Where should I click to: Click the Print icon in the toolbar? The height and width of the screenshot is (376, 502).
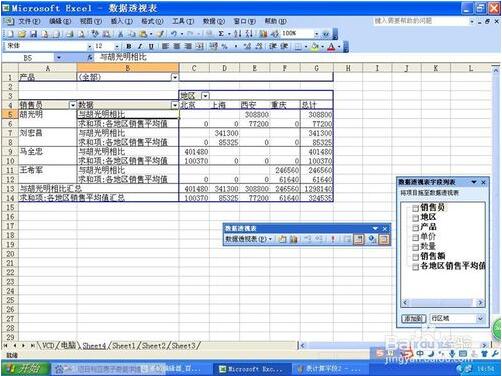[x=69, y=34]
